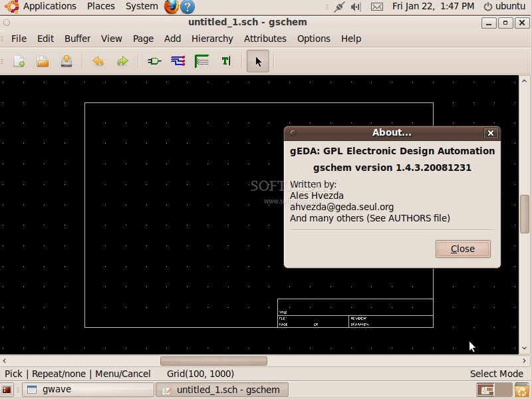Click the Redo arrow icon
Image resolution: width=532 pixels, height=399 pixels.
[122, 61]
